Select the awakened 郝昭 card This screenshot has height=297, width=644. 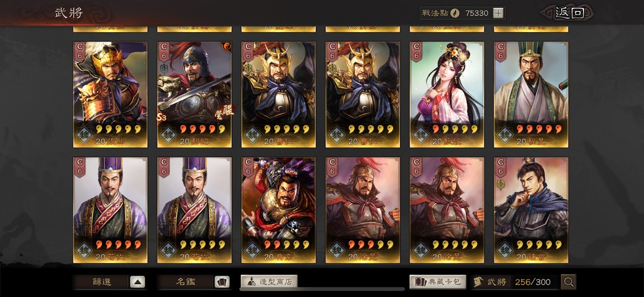click(194, 95)
